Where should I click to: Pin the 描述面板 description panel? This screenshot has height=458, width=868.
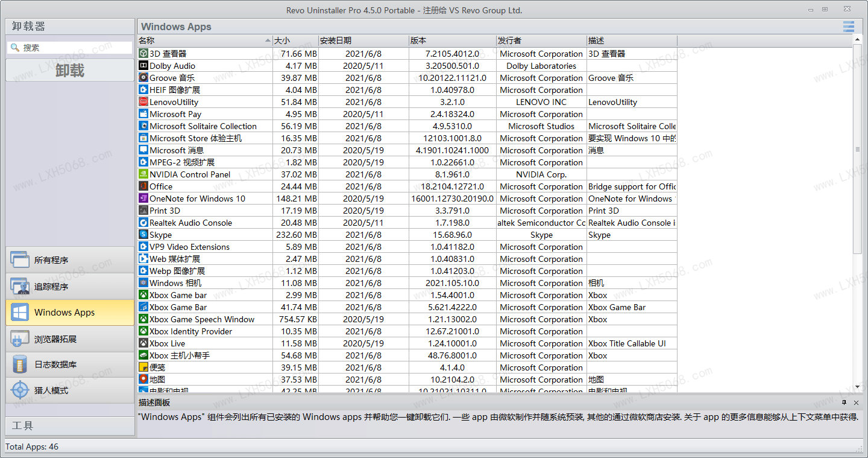click(x=844, y=402)
